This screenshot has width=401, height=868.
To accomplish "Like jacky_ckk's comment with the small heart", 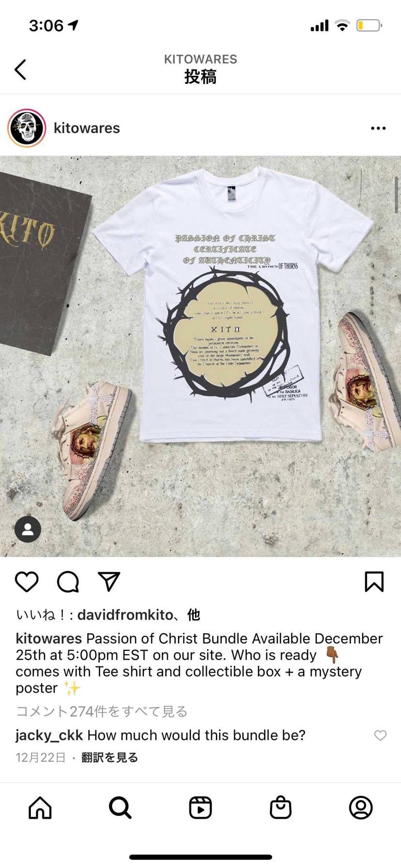I will [x=380, y=735].
